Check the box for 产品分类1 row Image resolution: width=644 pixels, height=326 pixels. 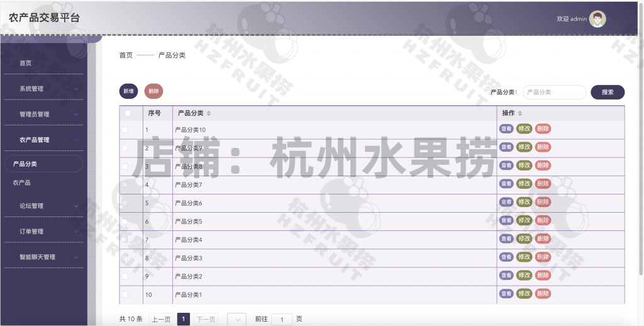125,295
